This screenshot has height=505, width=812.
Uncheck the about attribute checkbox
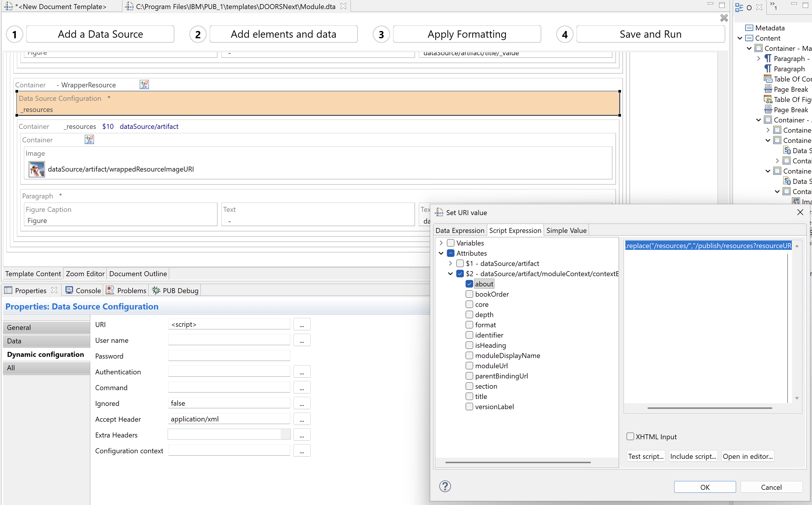coord(469,284)
